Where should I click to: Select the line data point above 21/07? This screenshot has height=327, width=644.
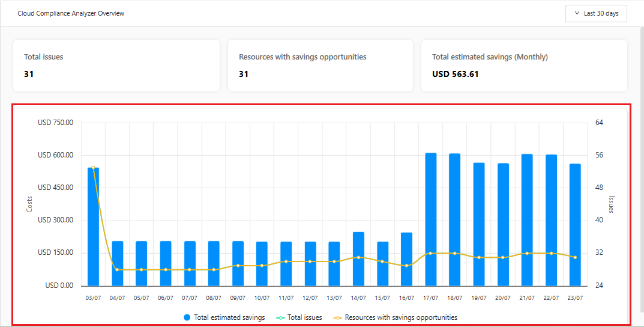pyautogui.click(x=527, y=253)
